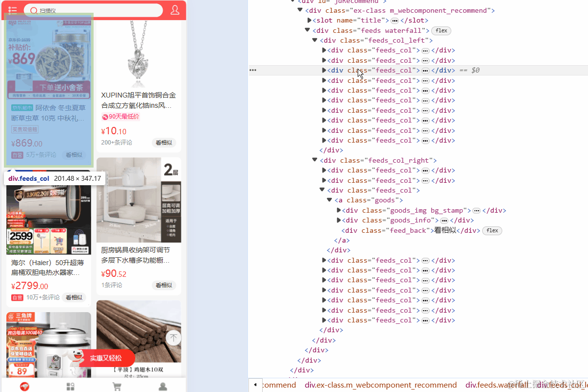Expand the goods_info div
588x392 pixels.
pos(339,220)
